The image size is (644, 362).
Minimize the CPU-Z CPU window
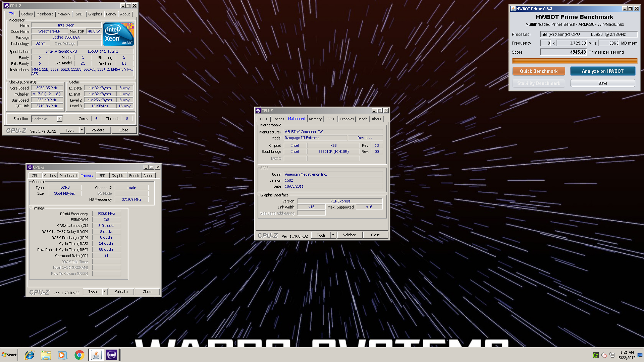click(x=123, y=6)
